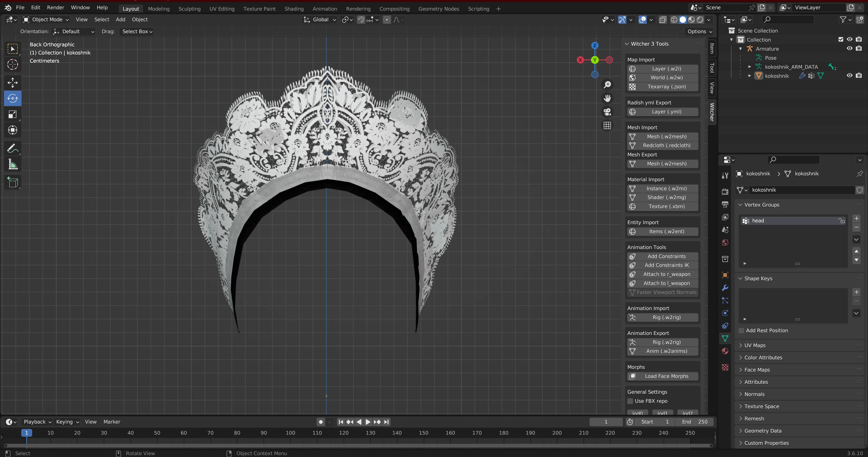Viewport: 868px width, 457px height.
Task: Click the viewport zoom magnifier icon
Action: pos(607,85)
